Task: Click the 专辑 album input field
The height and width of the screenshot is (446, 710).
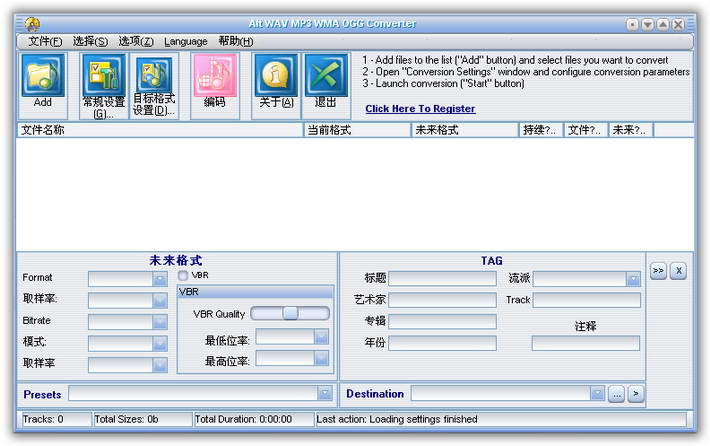Action: [442, 321]
